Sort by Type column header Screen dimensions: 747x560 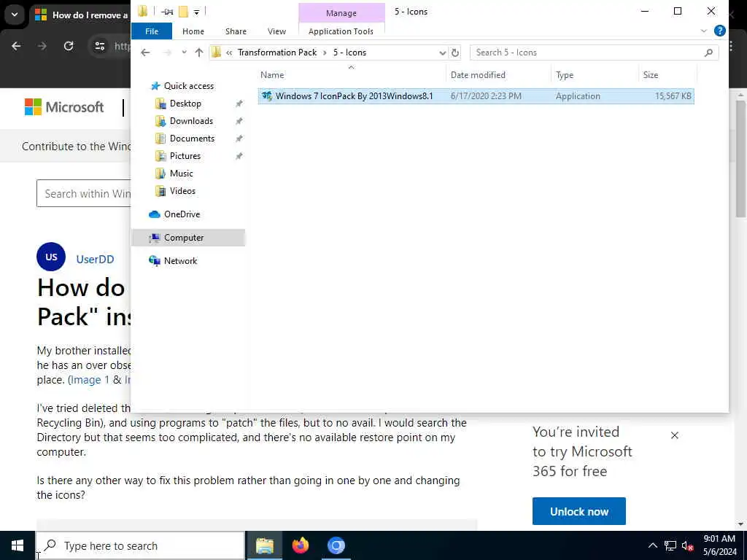click(x=565, y=75)
